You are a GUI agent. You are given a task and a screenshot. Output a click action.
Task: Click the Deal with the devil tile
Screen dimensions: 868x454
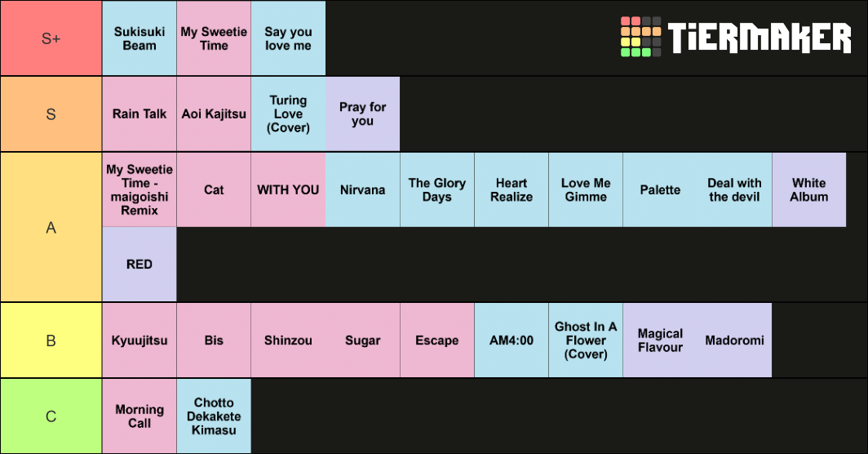coord(734,189)
